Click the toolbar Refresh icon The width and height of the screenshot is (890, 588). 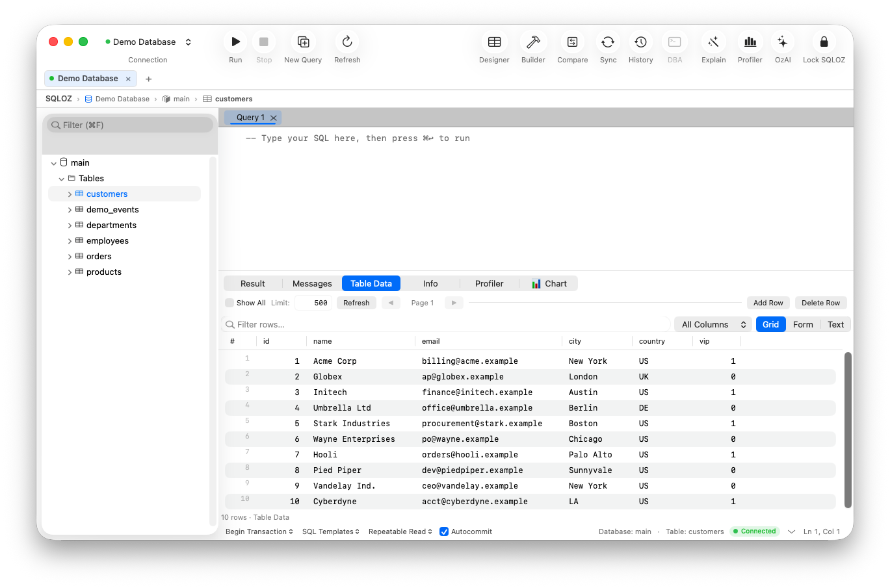point(347,42)
